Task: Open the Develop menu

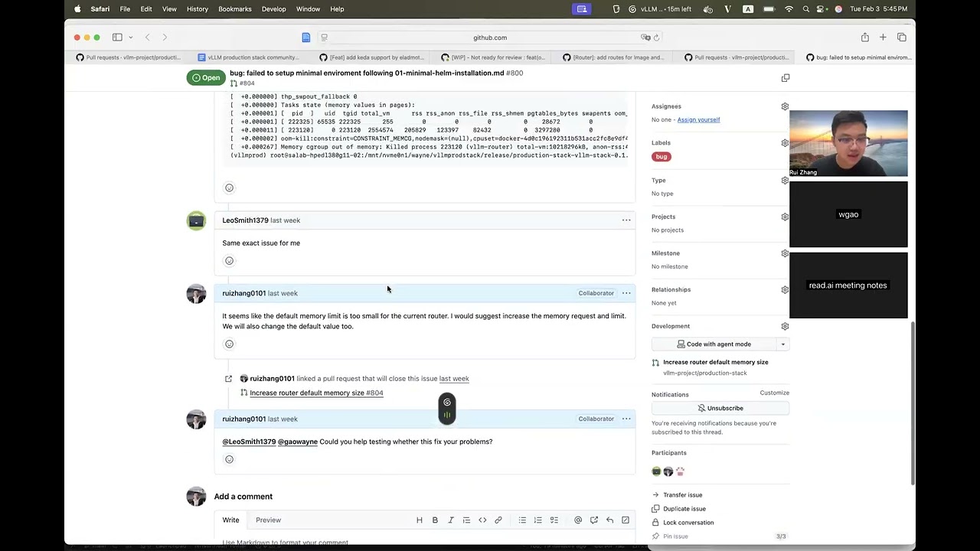Action: tap(274, 9)
